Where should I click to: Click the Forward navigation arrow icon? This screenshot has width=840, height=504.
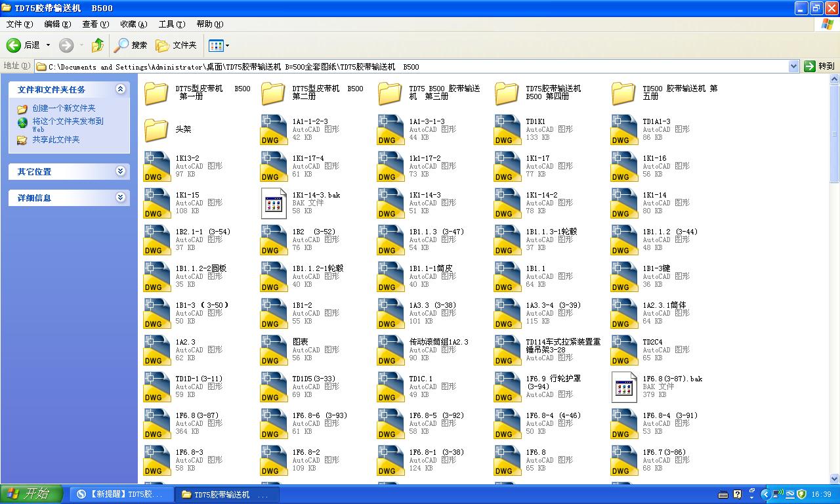(x=66, y=45)
